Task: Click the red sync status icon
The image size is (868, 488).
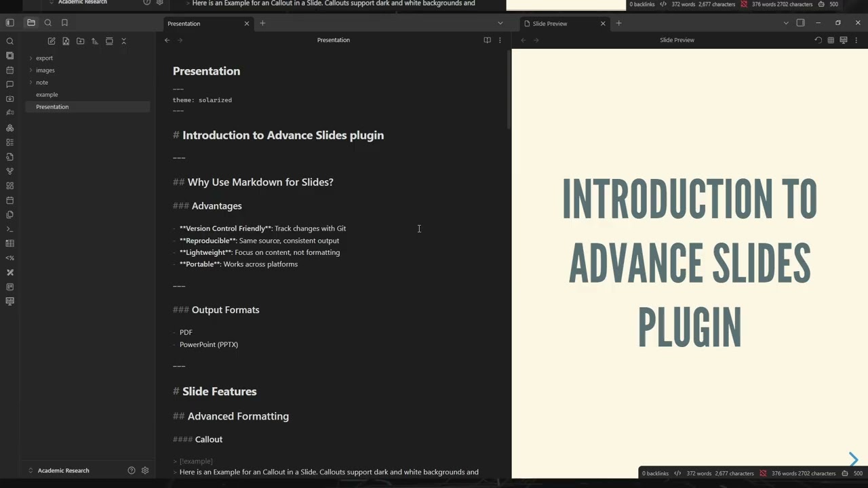Action: point(763,474)
